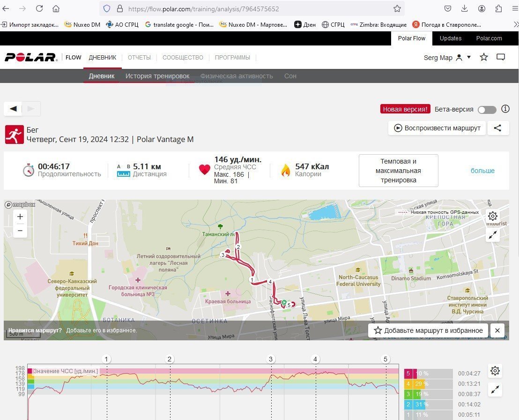519x420 pixels.
Task: Go back in browser history
Action: [x=6, y=8]
